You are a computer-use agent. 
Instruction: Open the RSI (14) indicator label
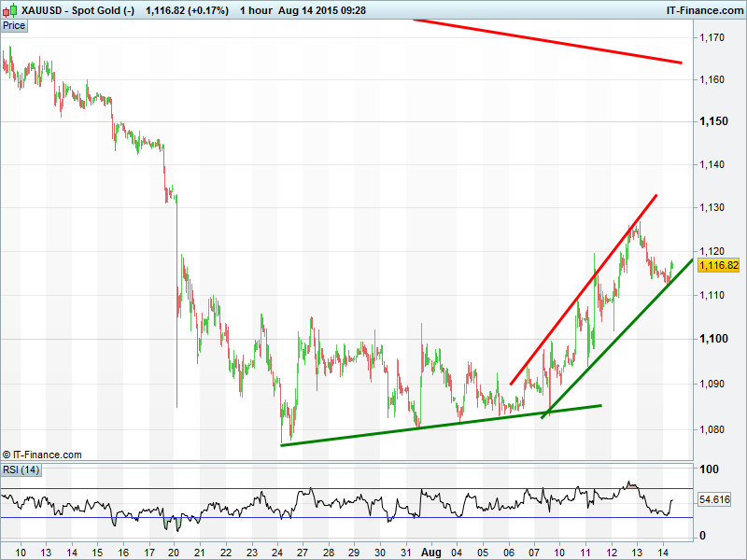point(19,469)
